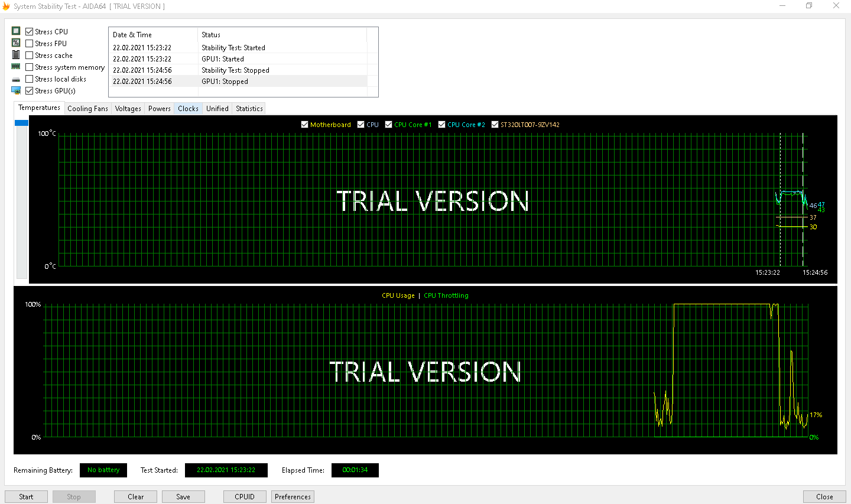
Task: Toggle the CPU Core #1 graph checkbox
Action: pos(389,125)
